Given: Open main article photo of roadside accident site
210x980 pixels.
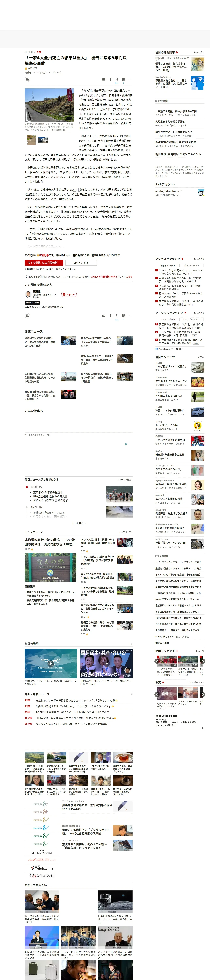Looking at the screenshot, I should pos(49,105).
